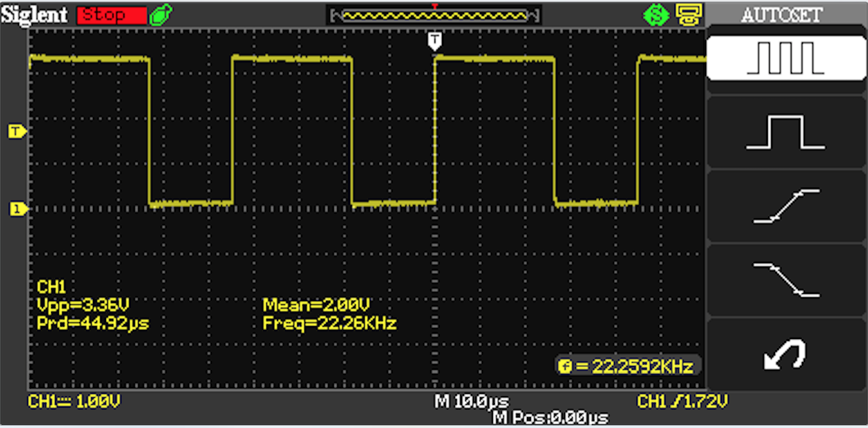Click the red Stop status indicator
Viewport: 868px width, 428px height.
click(111, 15)
